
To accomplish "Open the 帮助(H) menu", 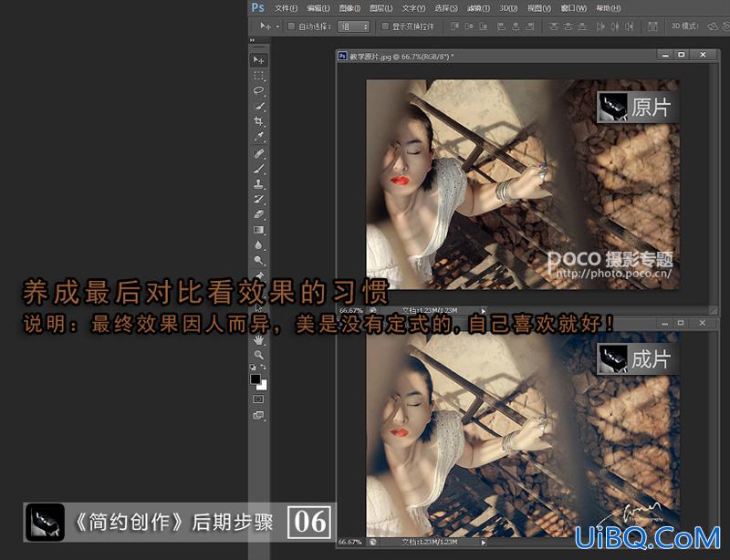I will click(609, 8).
